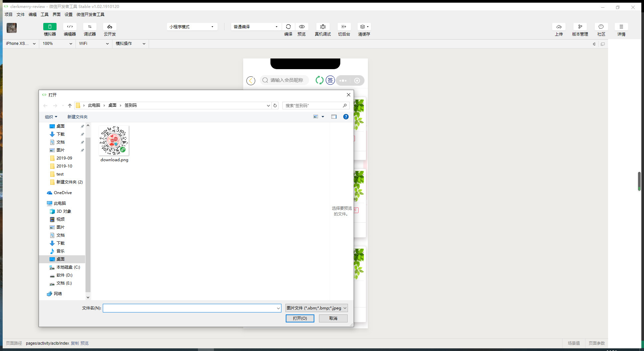Open the iPhone XS device selector
644x351 pixels.
(21, 44)
